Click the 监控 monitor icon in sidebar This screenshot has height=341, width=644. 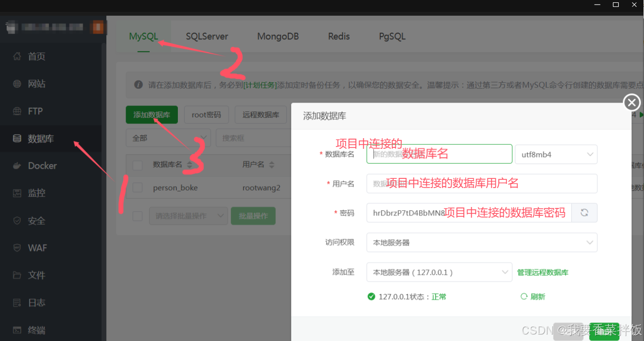coord(17,193)
